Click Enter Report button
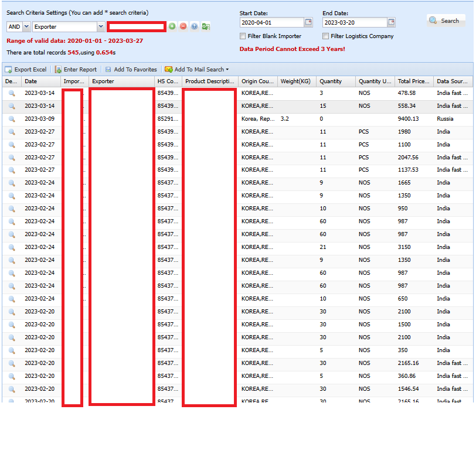The image size is (476, 464). click(76, 69)
